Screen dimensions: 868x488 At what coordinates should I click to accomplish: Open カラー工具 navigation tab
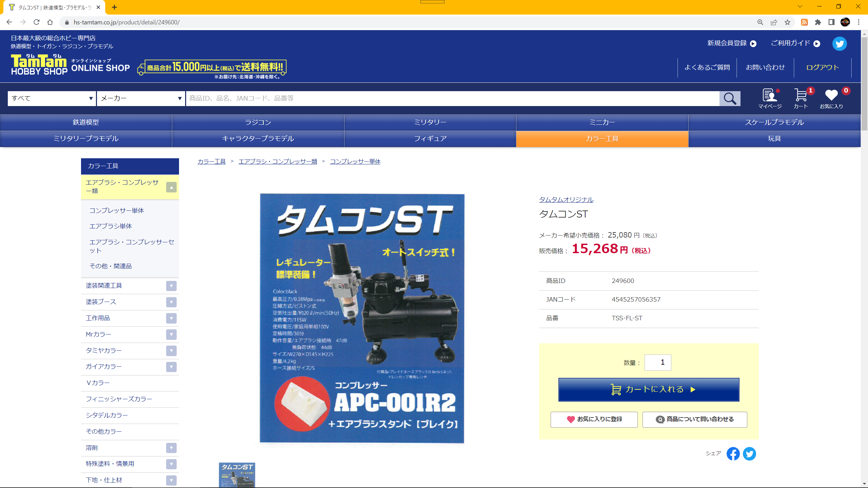pos(602,139)
